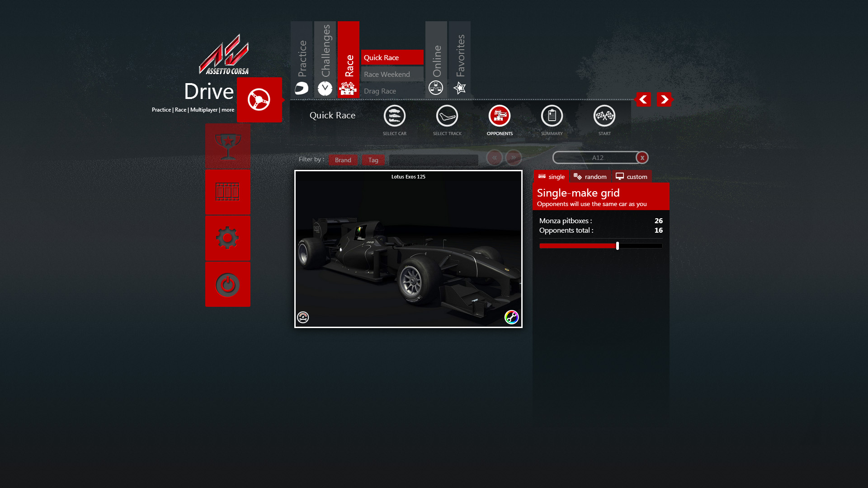Viewport: 868px width, 488px height.
Task: Open the settings gear sidebar tile
Action: 227,238
